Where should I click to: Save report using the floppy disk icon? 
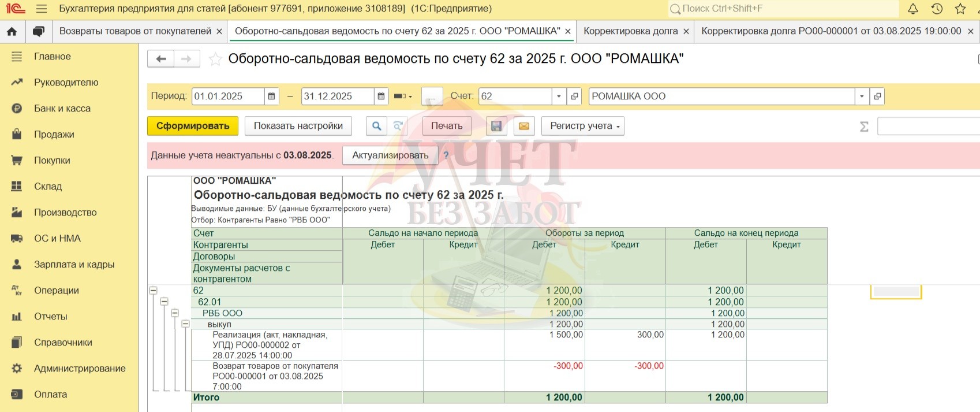pos(496,126)
